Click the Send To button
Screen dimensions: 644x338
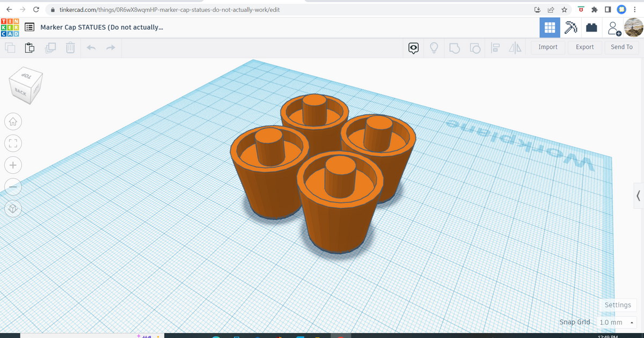click(x=621, y=47)
